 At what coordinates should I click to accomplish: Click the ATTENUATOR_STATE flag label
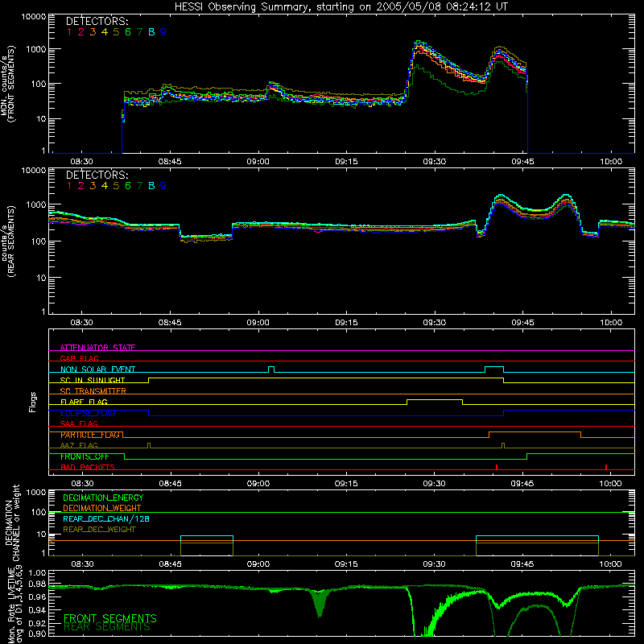(x=97, y=348)
